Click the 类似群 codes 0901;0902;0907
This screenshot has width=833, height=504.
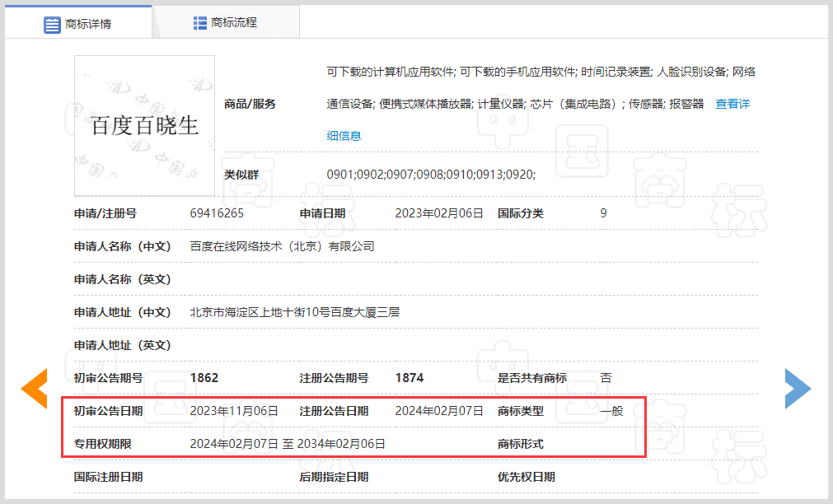click(370, 175)
